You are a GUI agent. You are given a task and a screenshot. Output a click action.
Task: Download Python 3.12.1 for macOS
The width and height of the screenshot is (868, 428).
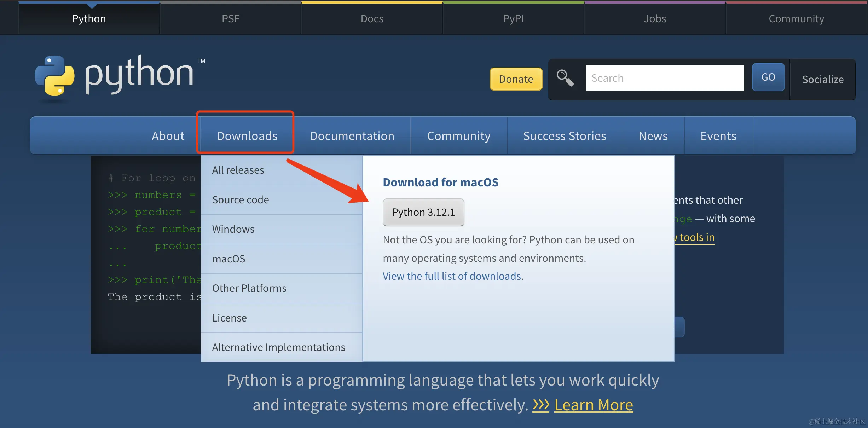tap(423, 212)
